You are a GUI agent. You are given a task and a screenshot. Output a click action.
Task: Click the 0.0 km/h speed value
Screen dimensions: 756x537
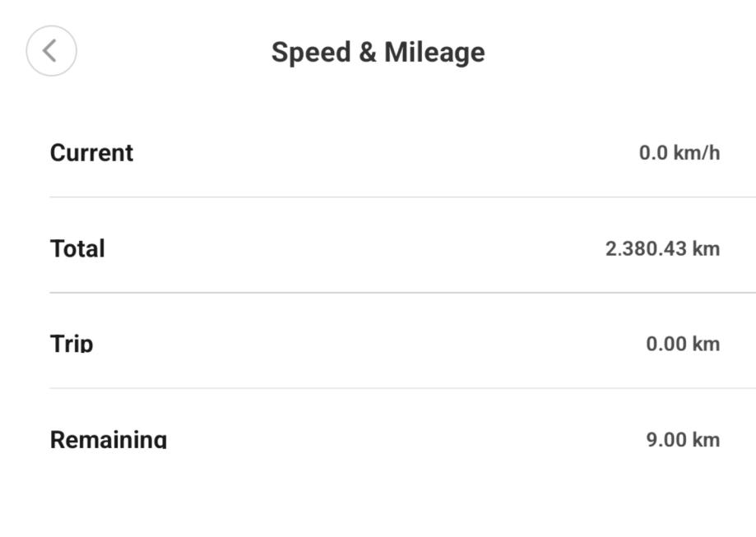point(679,153)
